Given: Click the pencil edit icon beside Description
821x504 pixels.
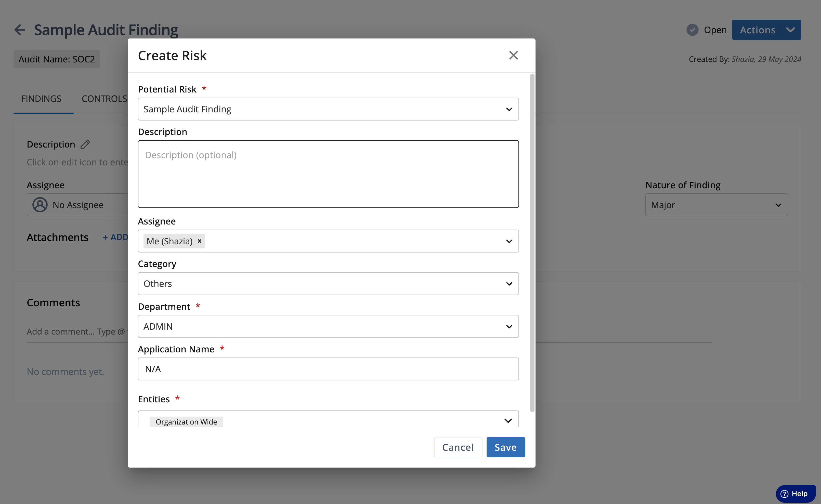Looking at the screenshot, I should [85, 144].
